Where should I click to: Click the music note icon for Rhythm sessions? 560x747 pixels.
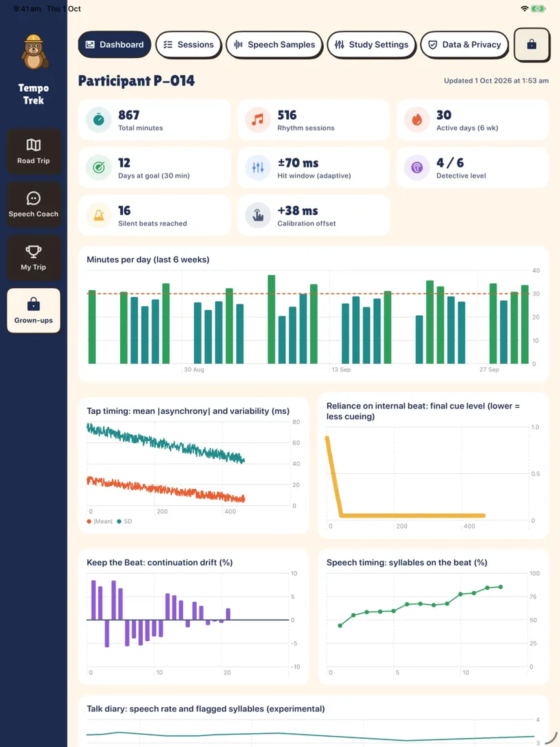[x=258, y=120]
